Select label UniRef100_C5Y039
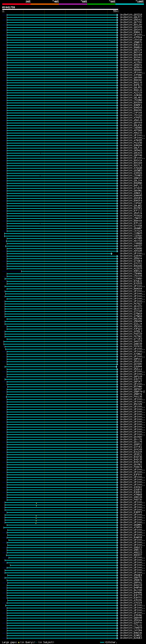Screen dimensions: 146x644 pyautogui.click(x=131, y=40)
